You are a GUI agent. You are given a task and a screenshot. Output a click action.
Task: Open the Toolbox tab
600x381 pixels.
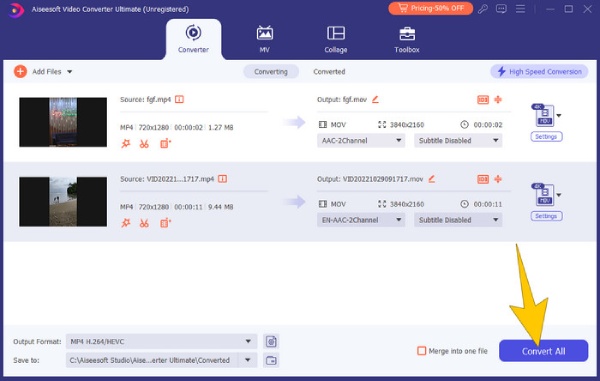(407, 39)
